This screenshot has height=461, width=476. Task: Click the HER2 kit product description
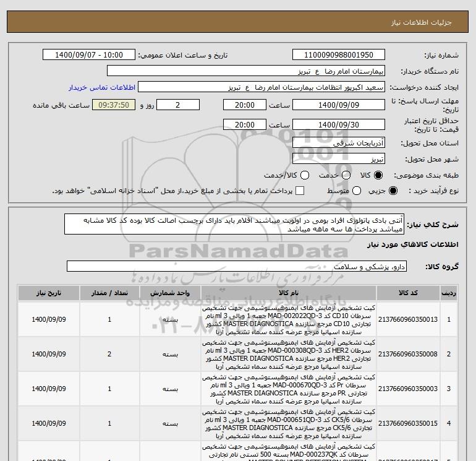coord(289,355)
